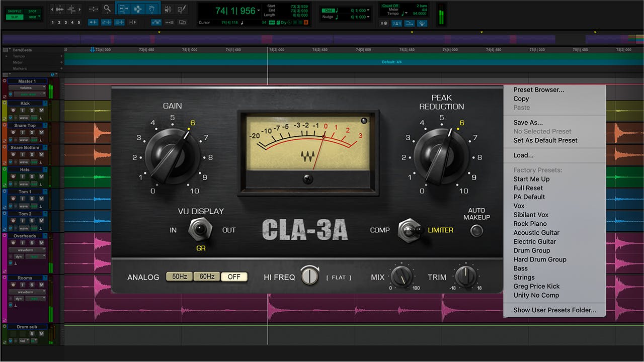This screenshot has height=362, width=644.
Task: Toggle the Auto Makeup button
Action: pyautogui.click(x=476, y=231)
